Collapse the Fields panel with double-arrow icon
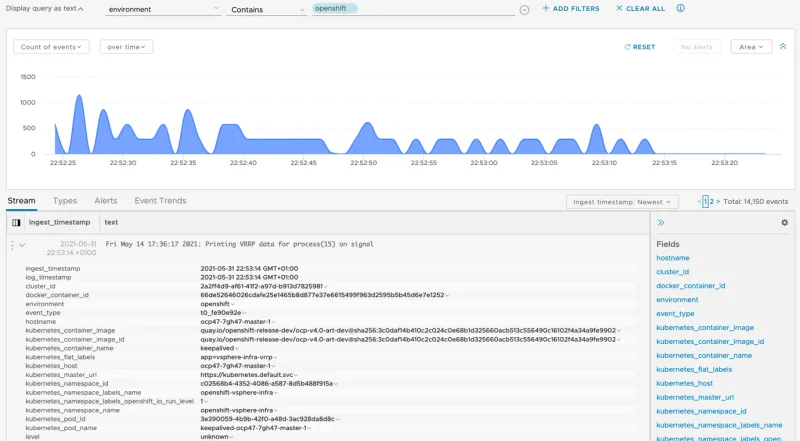Viewport: 800px width, 441px height. point(661,222)
